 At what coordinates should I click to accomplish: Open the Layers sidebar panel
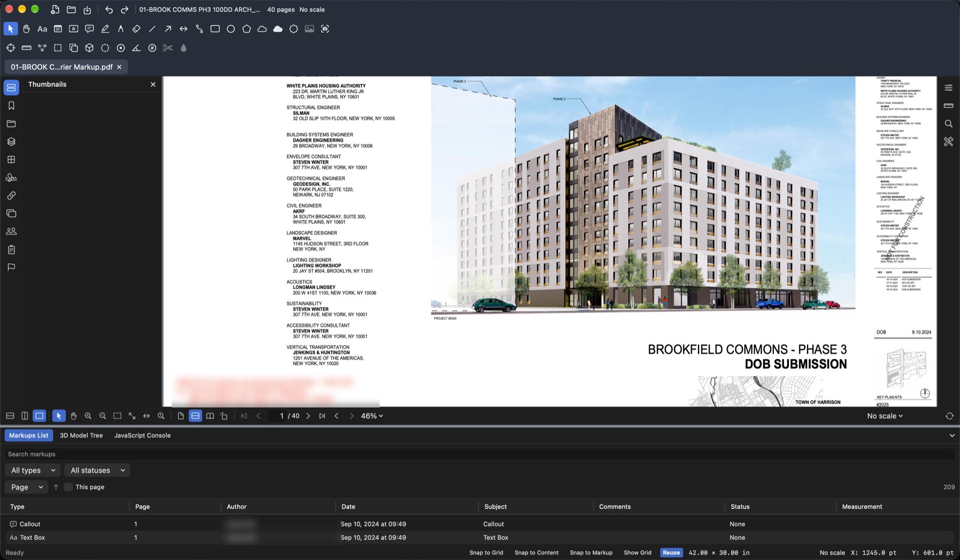(11, 141)
